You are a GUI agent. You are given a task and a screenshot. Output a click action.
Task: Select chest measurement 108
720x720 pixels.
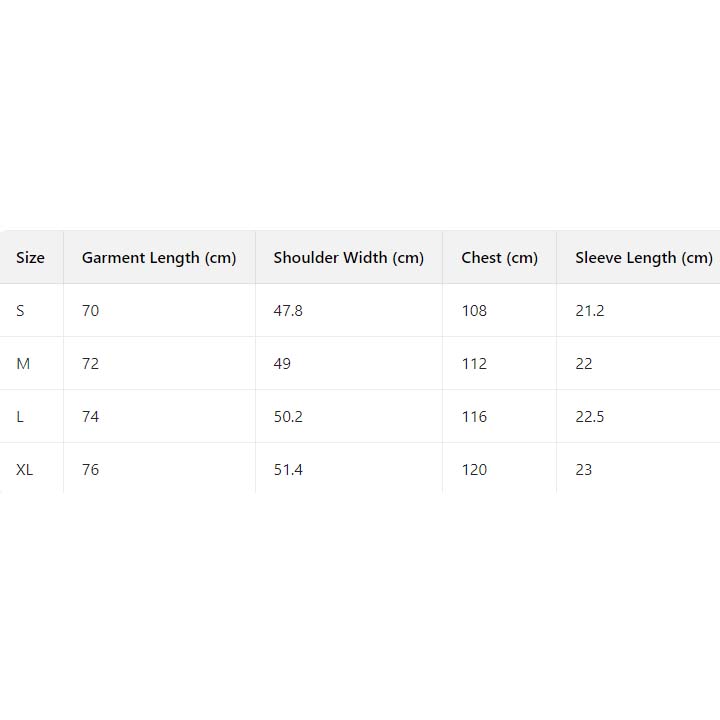pyautogui.click(x=474, y=311)
